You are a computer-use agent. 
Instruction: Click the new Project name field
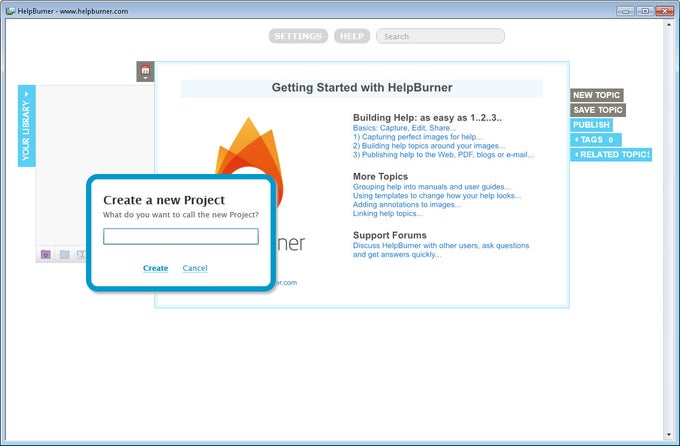[181, 236]
